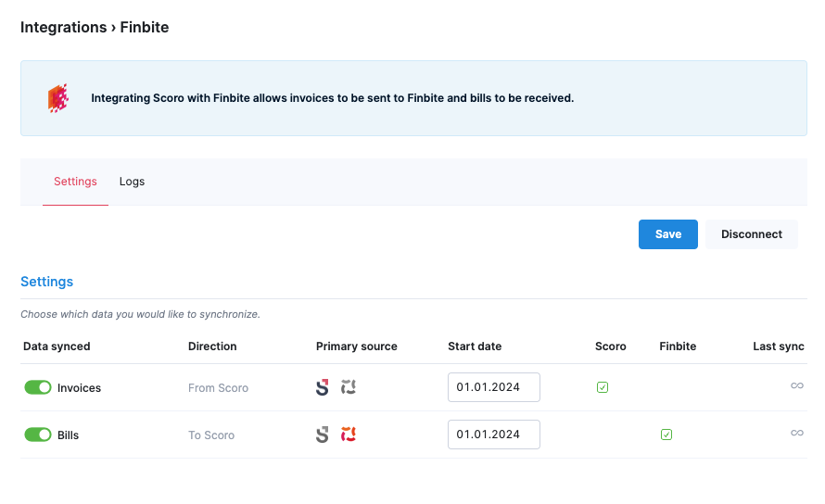
Task: Edit the Bills start date field
Action: 493,435
